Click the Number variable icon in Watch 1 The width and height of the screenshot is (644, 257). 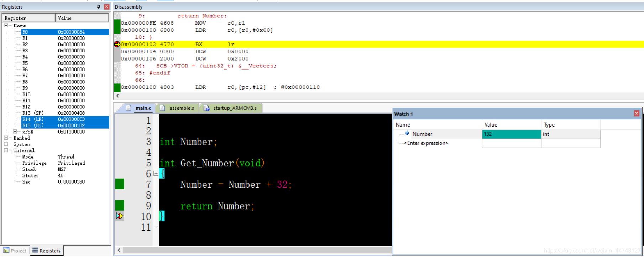[407, 134]
